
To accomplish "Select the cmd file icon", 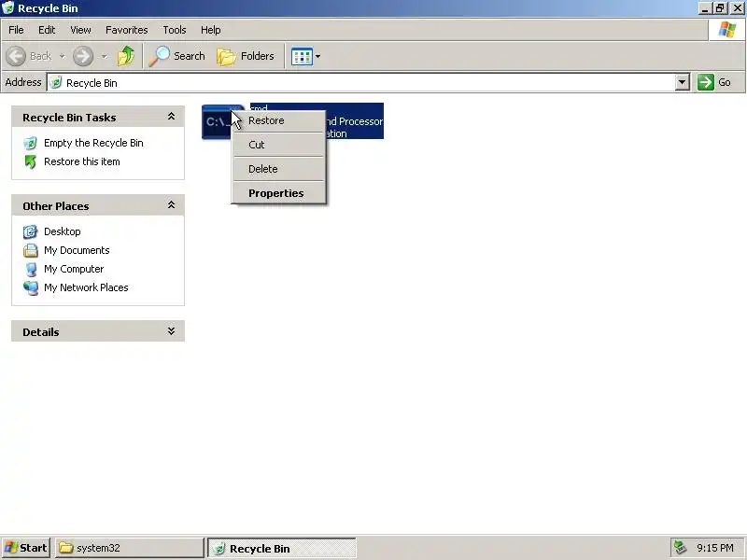I will point(218,122).
